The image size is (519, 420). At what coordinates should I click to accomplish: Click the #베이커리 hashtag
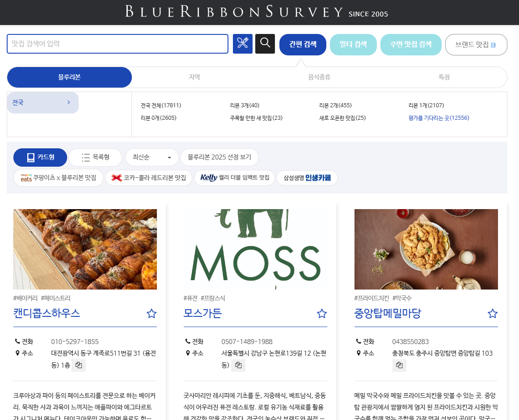tap(25, 298)
